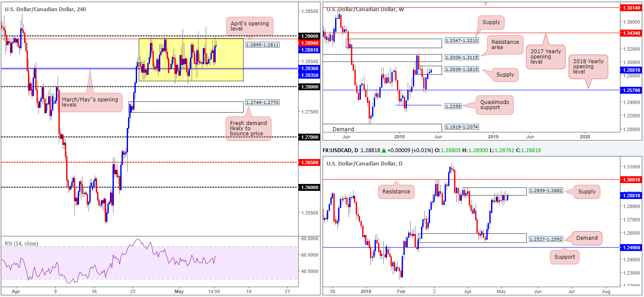Click the '2020' label on weekly time axis
This screenshot has width=644, height=297.
[585, 136]
